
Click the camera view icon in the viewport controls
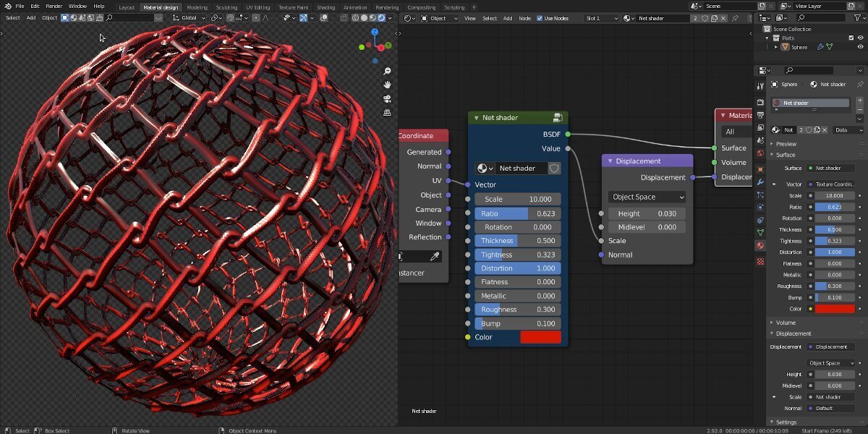(387, 98)
